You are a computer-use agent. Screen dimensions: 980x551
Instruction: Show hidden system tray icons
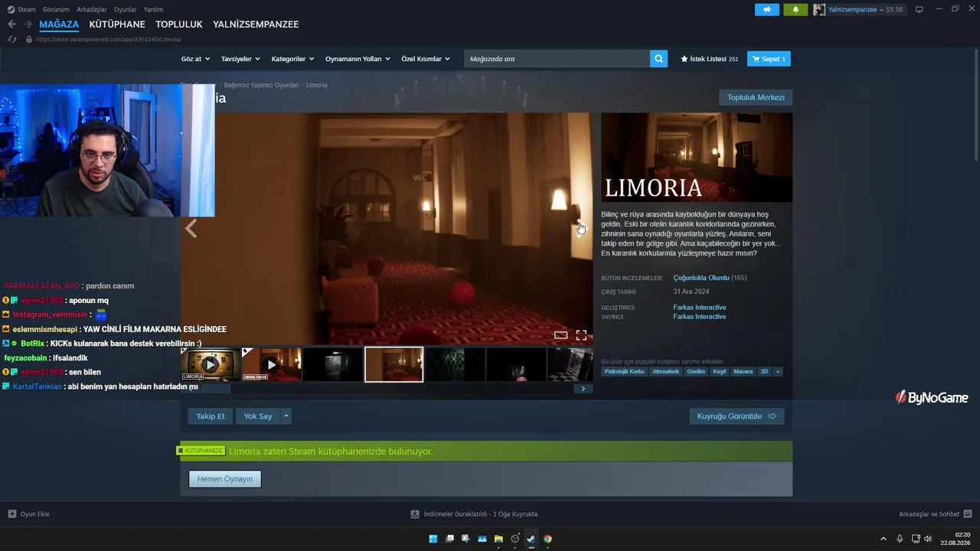tap(883, 539)
